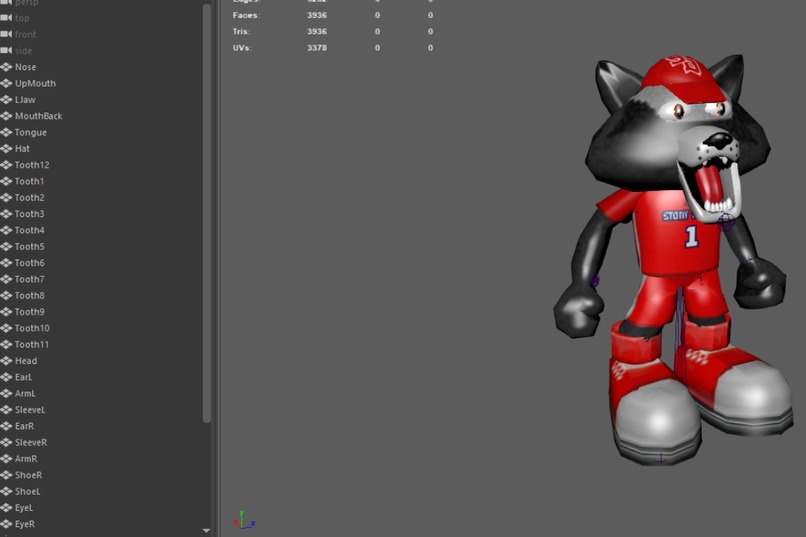Image resolution: width=806 pixels, height=537 pixels.
Task: Select the ShoeR object
Action: click(x=28, y=475)
